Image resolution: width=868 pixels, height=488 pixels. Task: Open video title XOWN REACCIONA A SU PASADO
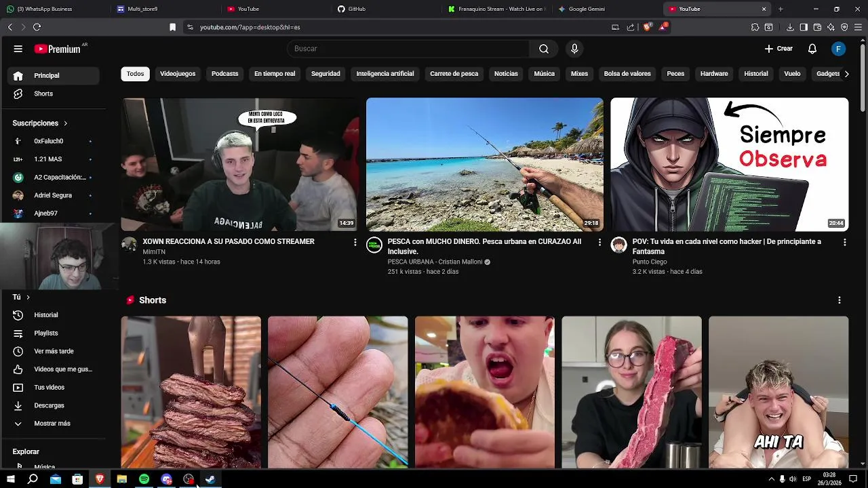[229, 242]
